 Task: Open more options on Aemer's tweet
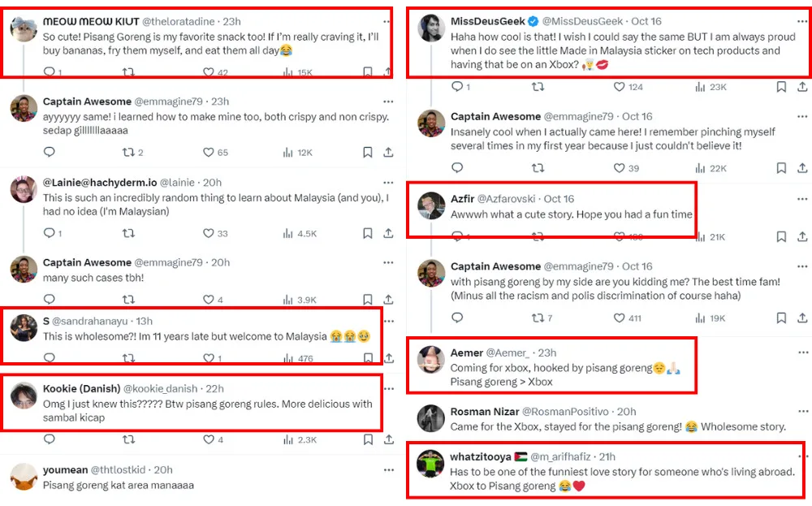(802, 353)
